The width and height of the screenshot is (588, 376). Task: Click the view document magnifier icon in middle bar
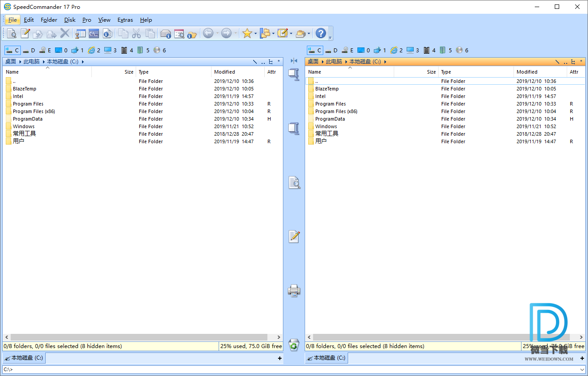pos(294,182)
